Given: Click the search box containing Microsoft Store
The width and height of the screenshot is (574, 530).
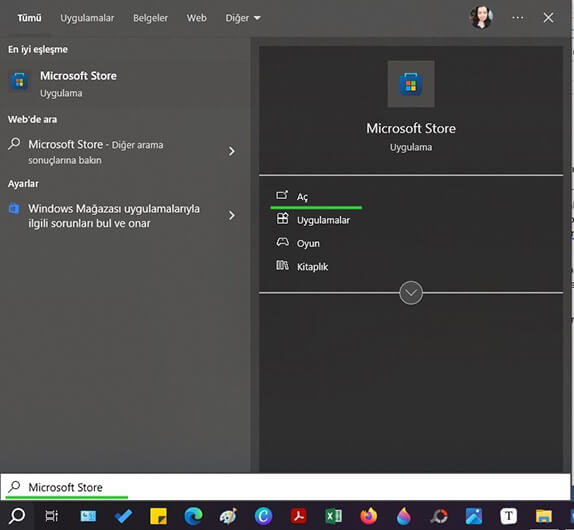Looking at the screenshot, I should pyautogui.click(x=286, y=487).
